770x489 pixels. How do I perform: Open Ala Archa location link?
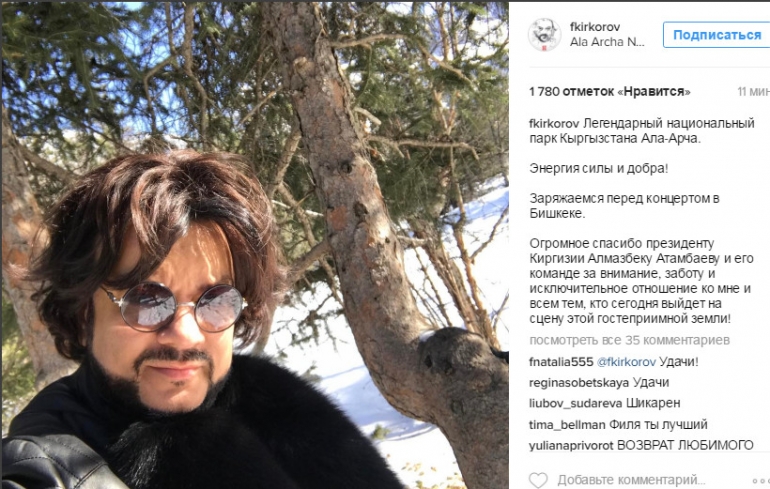click(x=607, y=42)
